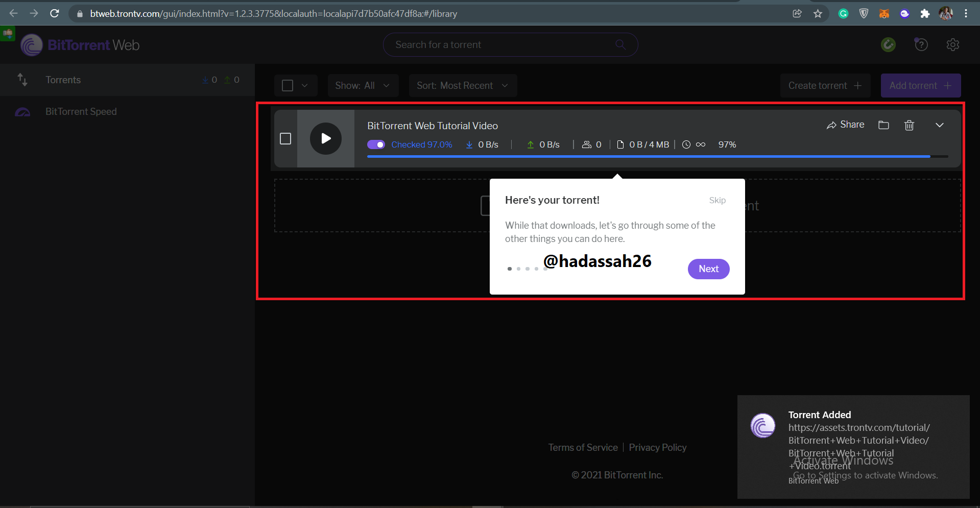Open the select-all dropdown arrow
This screenshot has height=508, width=980.
pos(304,85)
